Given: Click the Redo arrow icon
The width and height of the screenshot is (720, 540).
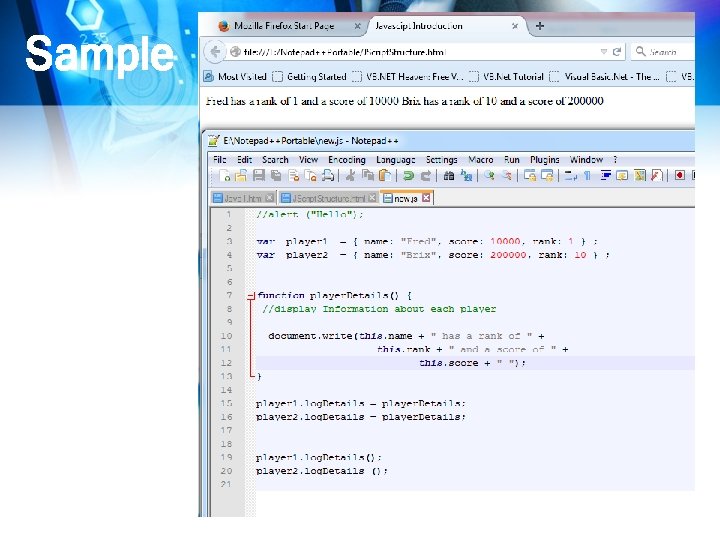Looking at the screenshot, I should tap(426, 175).
